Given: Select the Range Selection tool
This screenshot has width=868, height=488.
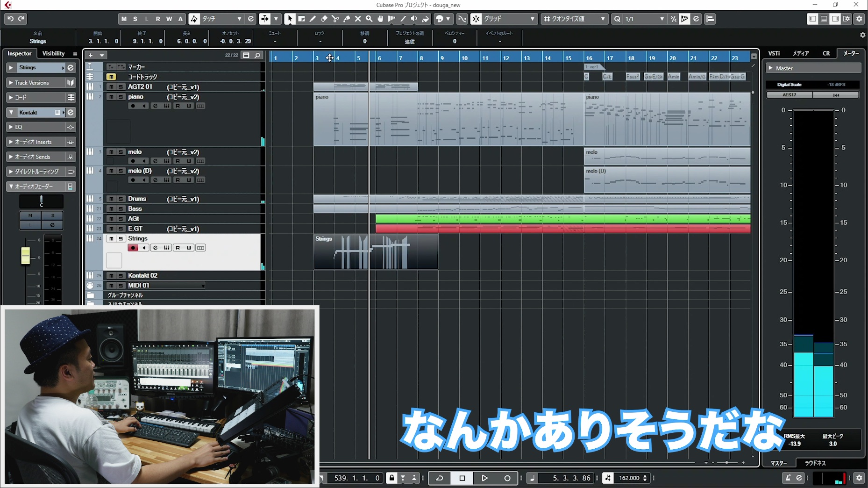Looking at the screenshot, I should [x=301, y=19].
